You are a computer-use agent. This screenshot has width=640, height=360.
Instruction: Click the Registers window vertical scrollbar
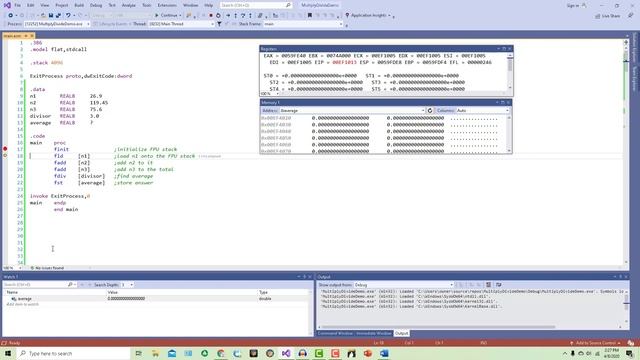pyautogui.click(x=510, y=72)
